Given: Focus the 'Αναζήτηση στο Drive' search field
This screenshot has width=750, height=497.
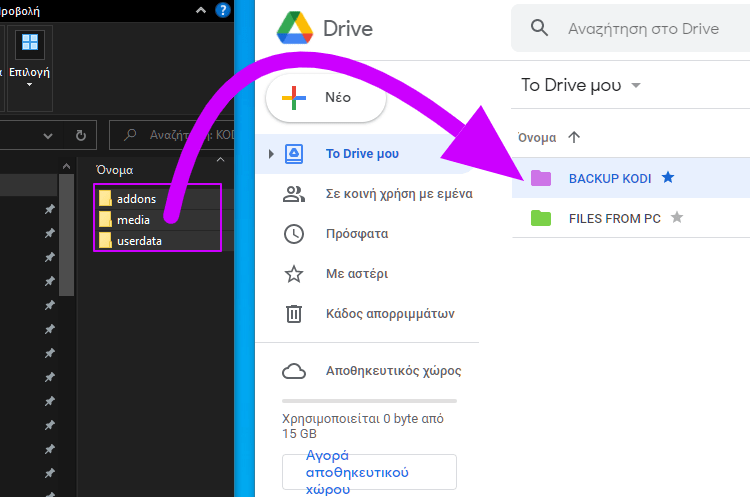Looking at the screenshot, I should (643, 29).
